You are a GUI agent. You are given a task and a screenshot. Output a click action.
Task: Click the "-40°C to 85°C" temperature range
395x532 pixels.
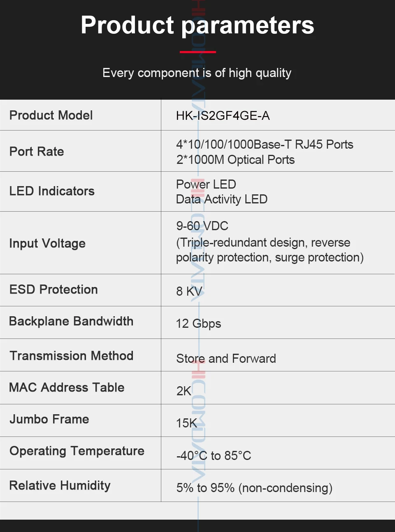tap(214, 456)
